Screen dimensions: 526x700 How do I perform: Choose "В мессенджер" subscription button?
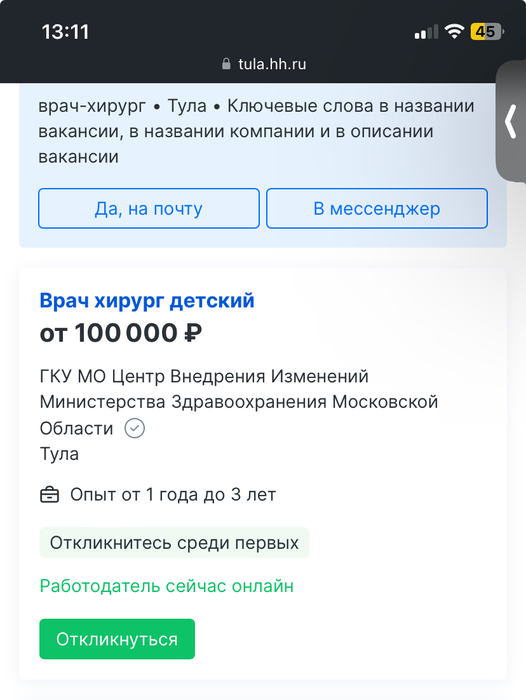coord(377,208)
